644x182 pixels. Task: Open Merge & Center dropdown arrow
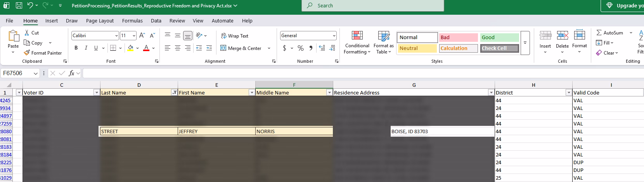269,48
